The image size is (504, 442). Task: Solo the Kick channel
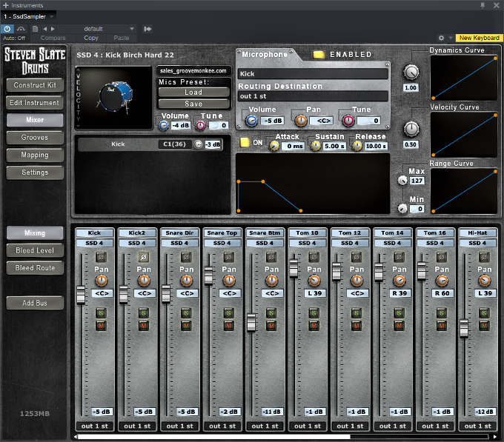click(x=102, y=313)
